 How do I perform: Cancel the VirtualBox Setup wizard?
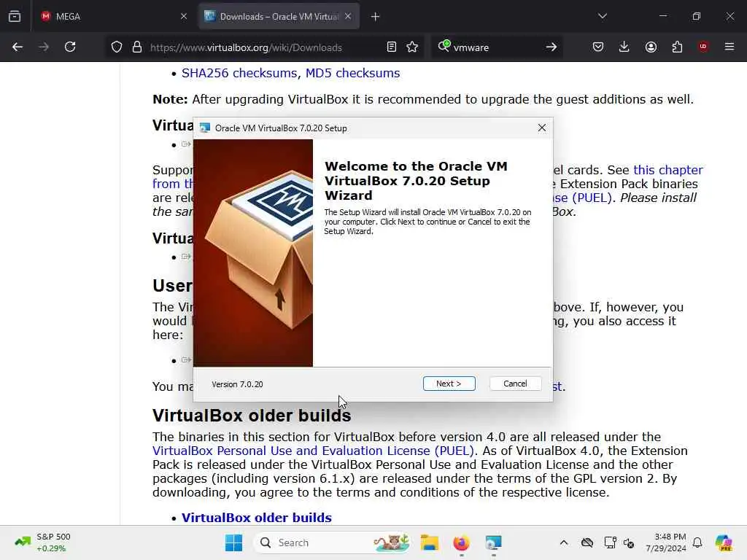pyautogui.click(x=515, y=384)
